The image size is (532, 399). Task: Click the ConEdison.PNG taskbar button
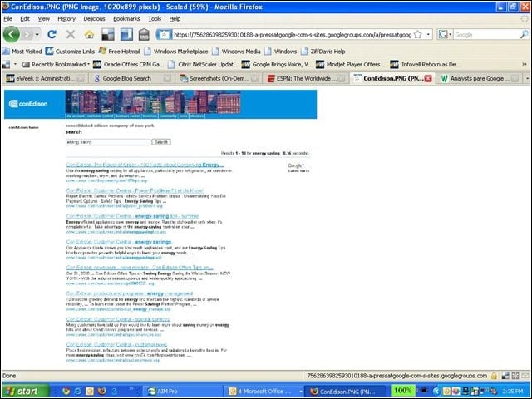point(346,392)
